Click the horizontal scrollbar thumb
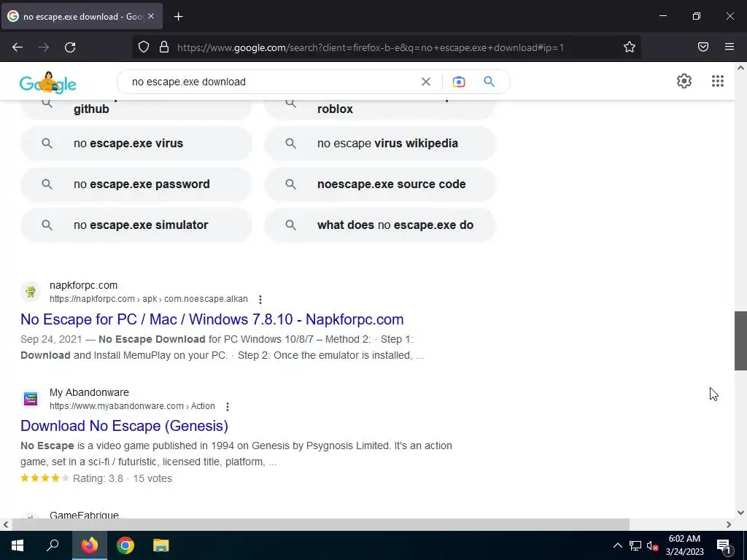This screenshot has height=560, width=747. (x=321, y=524)
